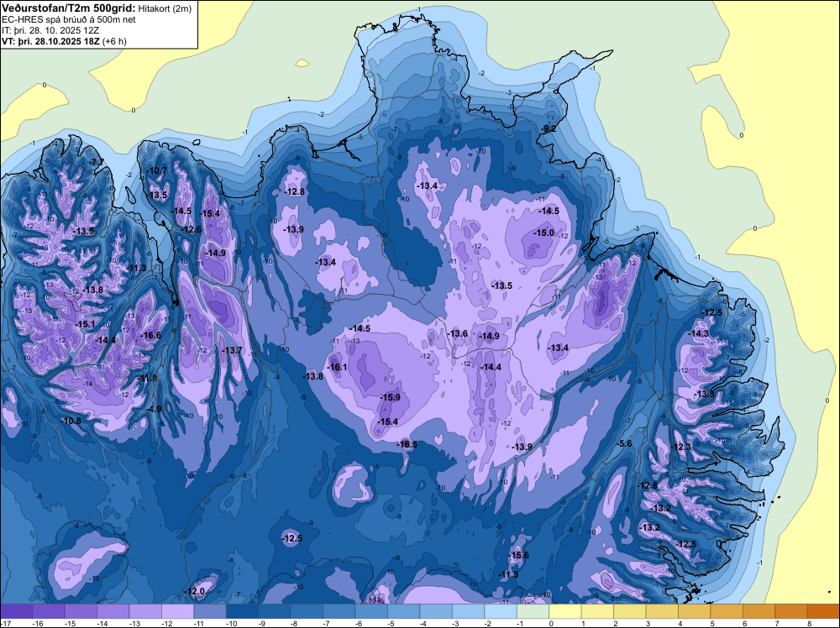Screen dimensions: 840x628
Task: Select the -15.9 temperature value
Action: (390, 397)
